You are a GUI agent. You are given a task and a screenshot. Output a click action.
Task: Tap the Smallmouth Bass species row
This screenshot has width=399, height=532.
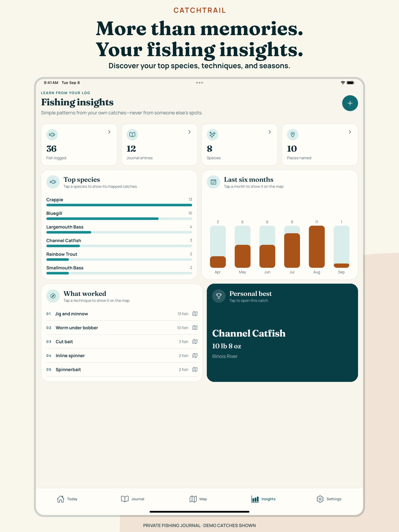119,270
